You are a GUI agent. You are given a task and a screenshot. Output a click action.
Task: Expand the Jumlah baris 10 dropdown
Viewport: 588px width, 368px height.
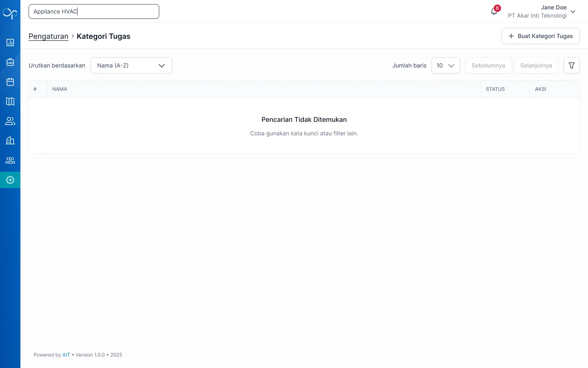[x=446, y=65]
